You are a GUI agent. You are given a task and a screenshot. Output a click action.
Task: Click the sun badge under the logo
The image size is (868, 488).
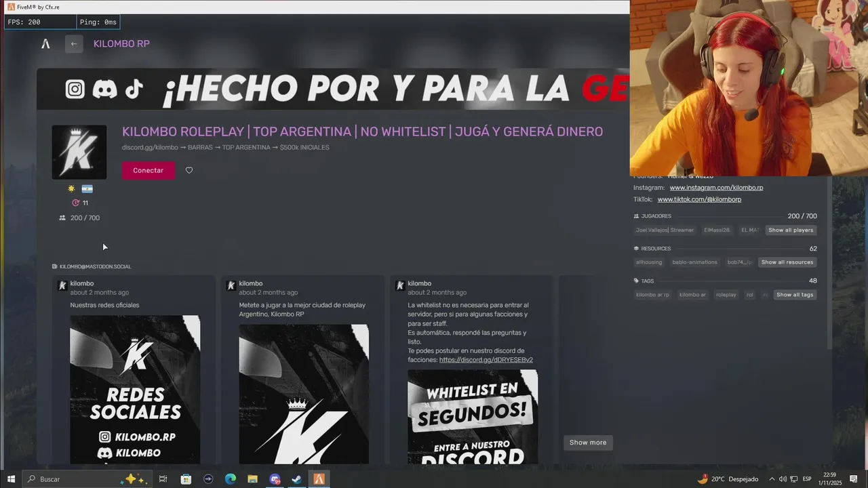tap(71, 189)
